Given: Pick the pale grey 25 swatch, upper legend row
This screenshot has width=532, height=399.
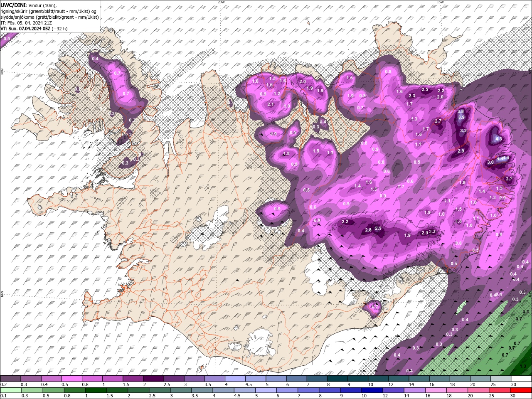Looking at the screenshot, I should point(501,379).
